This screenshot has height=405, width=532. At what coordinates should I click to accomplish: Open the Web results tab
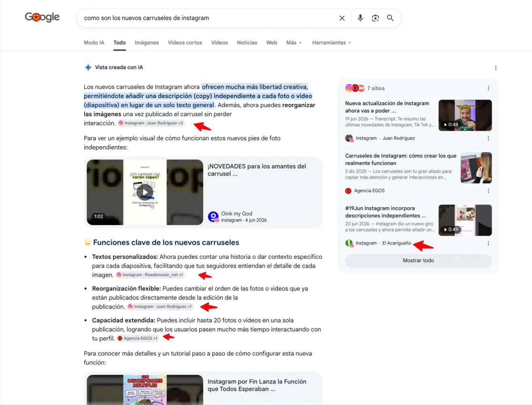[271, 43]
